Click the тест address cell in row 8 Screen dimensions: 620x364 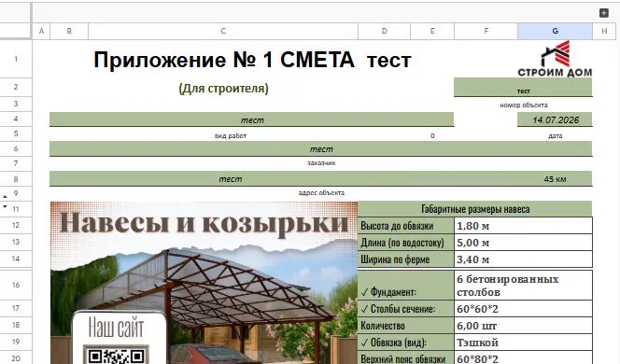230,179
